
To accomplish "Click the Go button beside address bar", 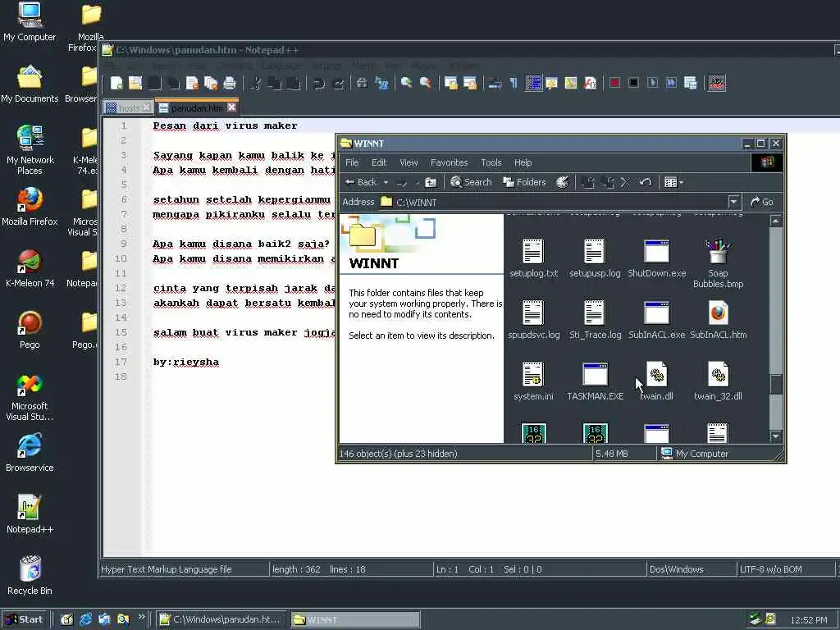I will pos(762,202).
